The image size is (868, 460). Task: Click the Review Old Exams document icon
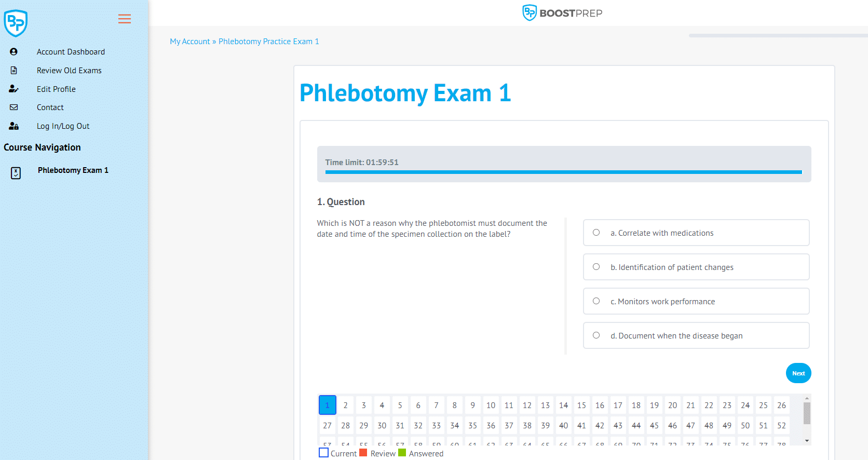click(x=13, y=70)
